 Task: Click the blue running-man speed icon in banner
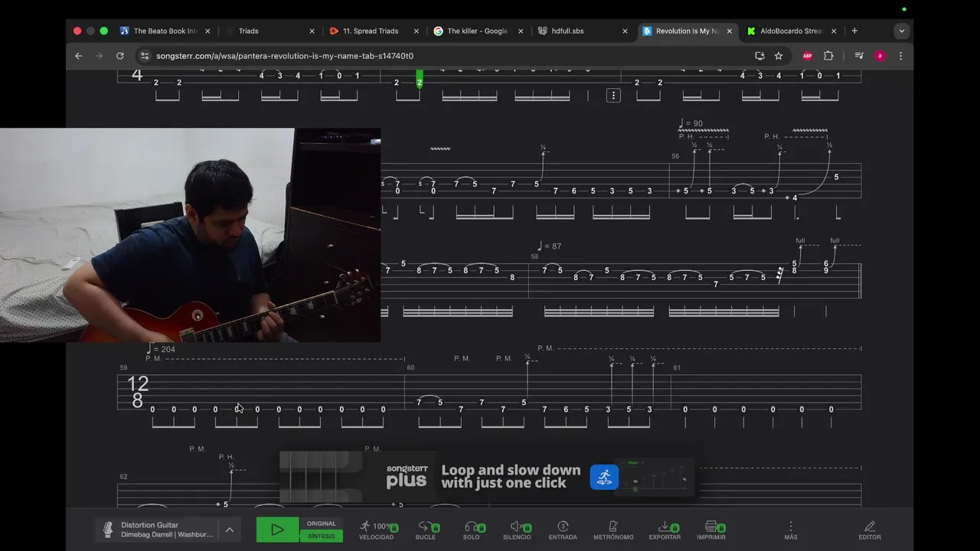(x=604, y=478)
